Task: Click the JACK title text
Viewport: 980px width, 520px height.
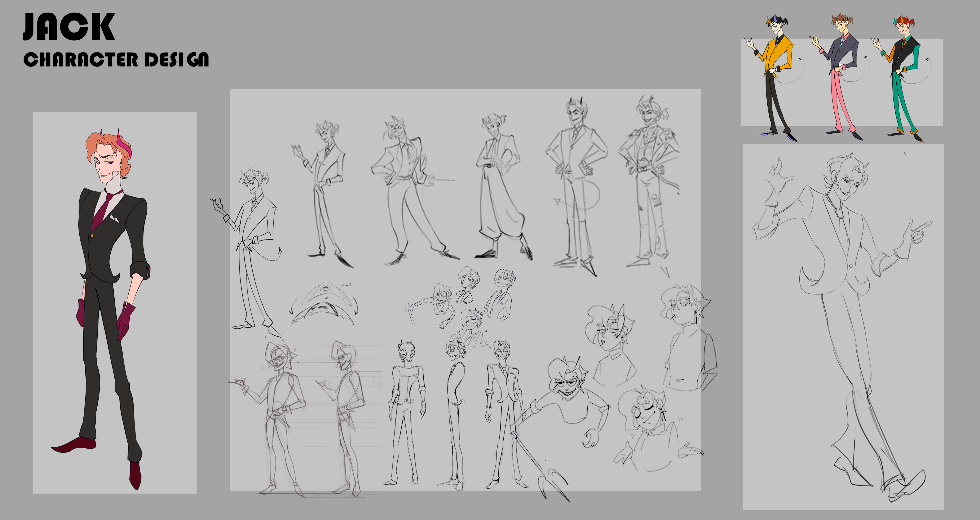Action: coord(69,27)
